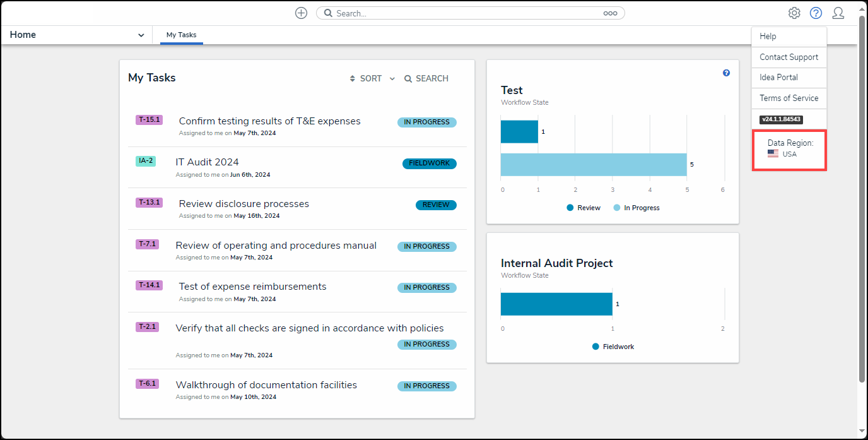Expand the Home navigation dropdown

click(x=141, y=35)
